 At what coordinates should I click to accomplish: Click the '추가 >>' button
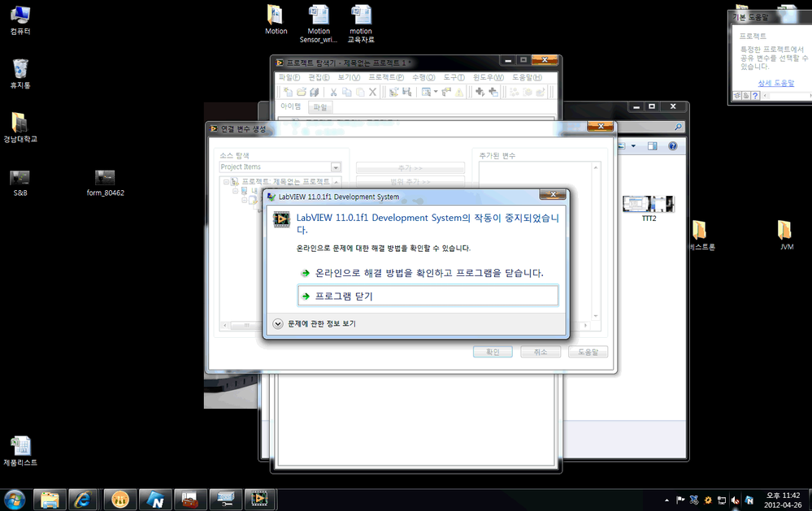coord(410,168)
